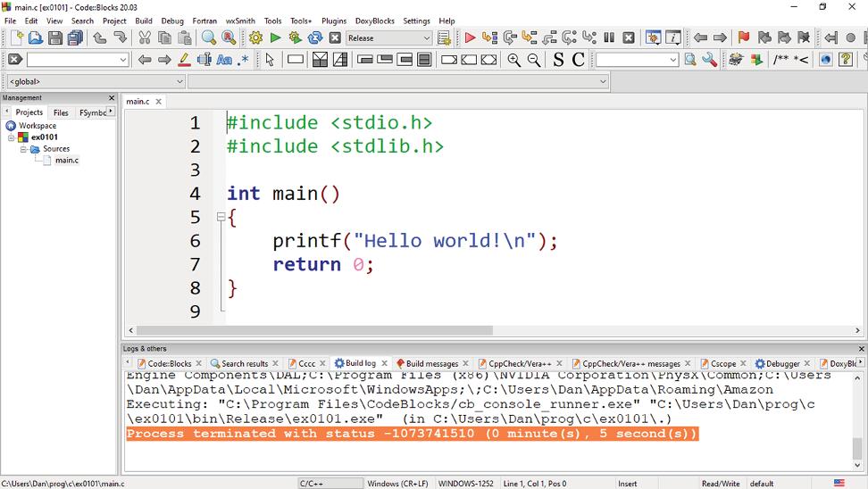This screenshot has width=868, height=489.
Task: Start debugging with the red arrow icon
Action: click(x=470, y=38)
